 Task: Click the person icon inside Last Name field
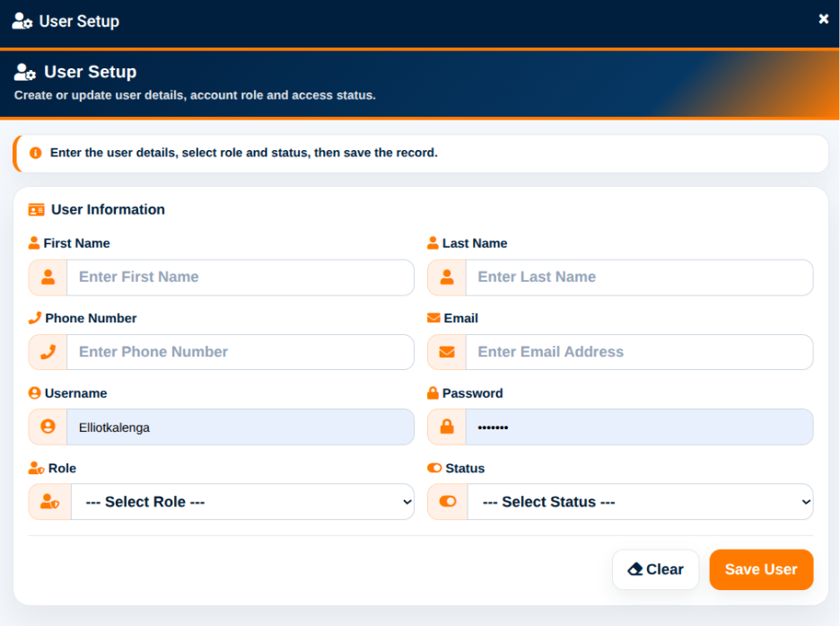[447, 278]
